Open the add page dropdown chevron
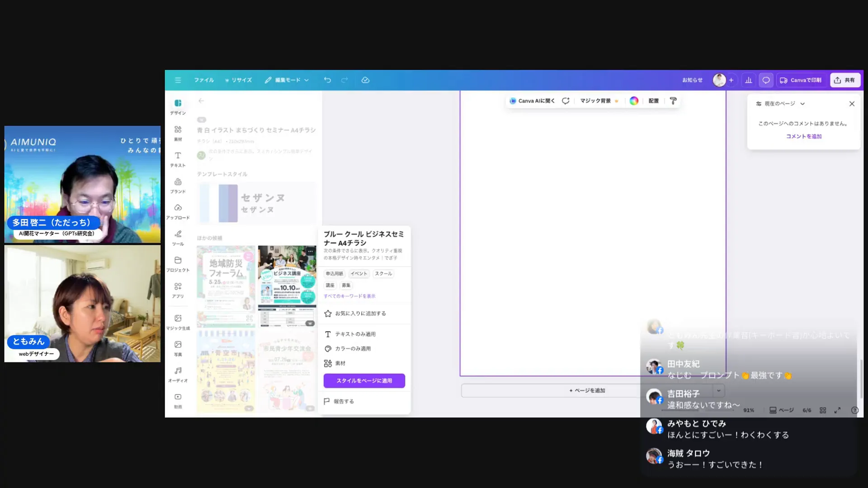The height and width of the screenshot is (488, 868). pyautogui.click(x=718, y=390)
